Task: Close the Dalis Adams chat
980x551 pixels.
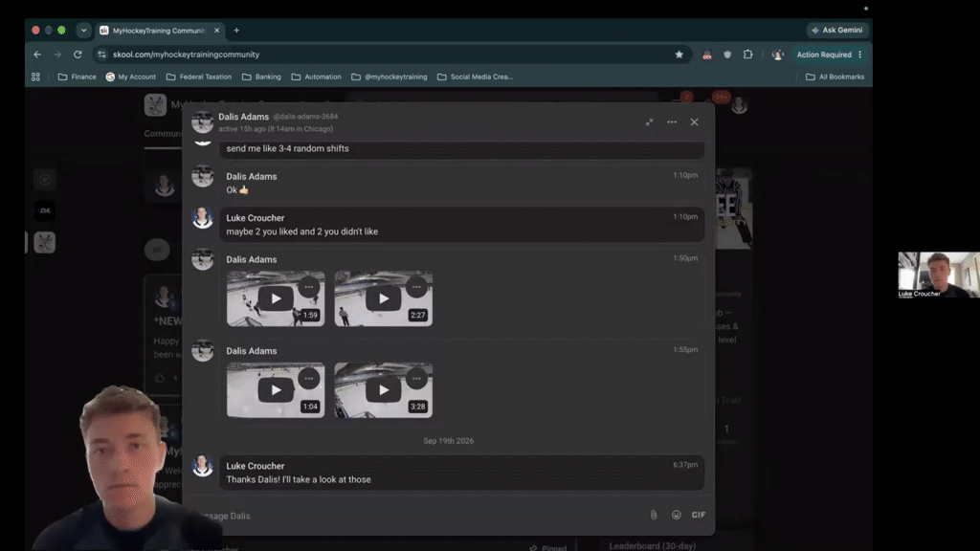Action: (x=695, y=121)
